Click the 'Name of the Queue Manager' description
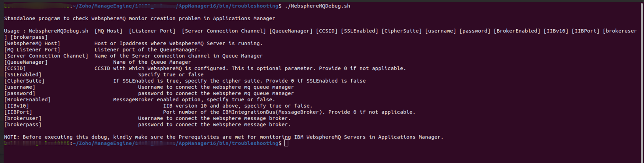 click(152, 62)
